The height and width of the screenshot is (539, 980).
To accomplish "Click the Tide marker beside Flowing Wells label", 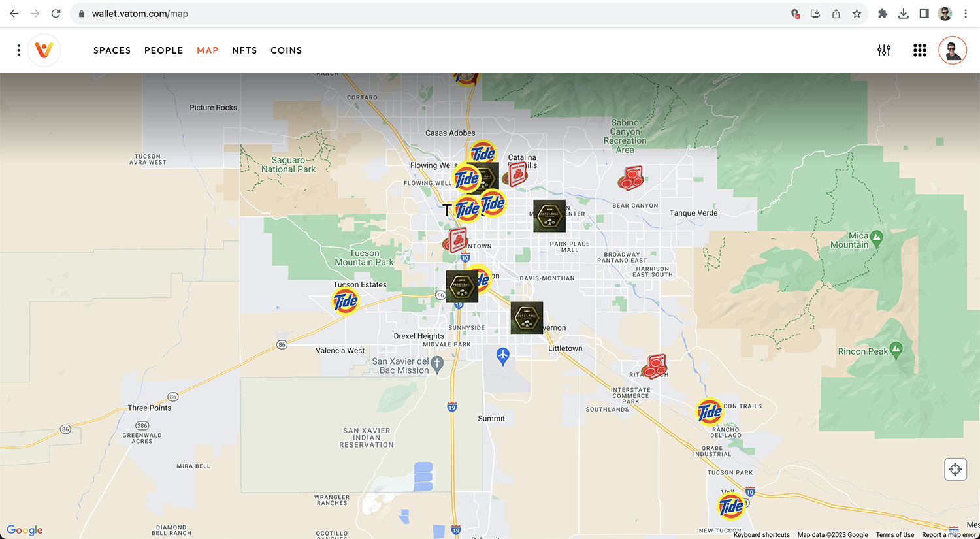I will (466, 178).
